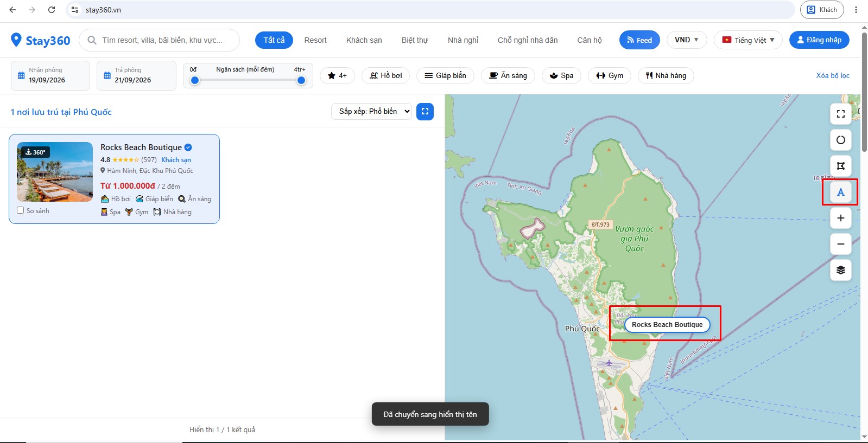Open the VND currency dropdown
Image resolution: width=868 pixels, height=443 pixels.
[x=687, y=40]
